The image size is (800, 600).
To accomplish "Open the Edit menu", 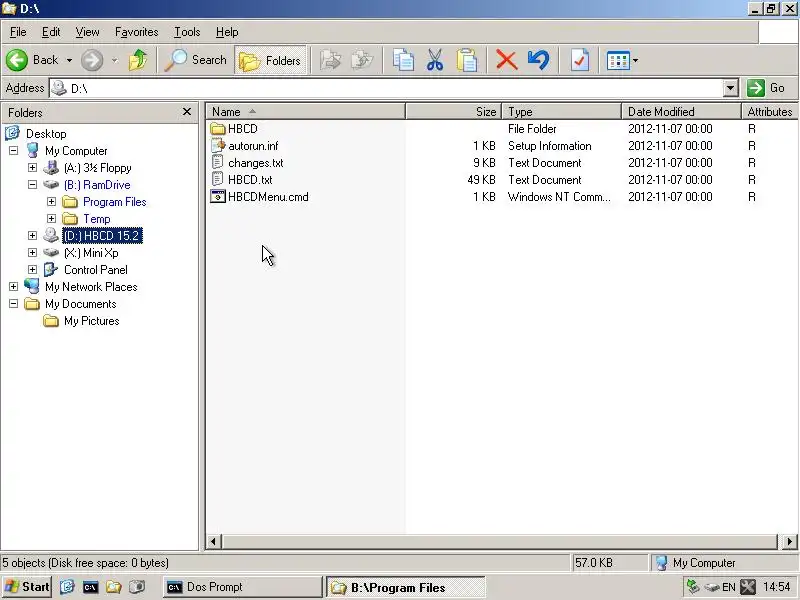I will 51,32.
